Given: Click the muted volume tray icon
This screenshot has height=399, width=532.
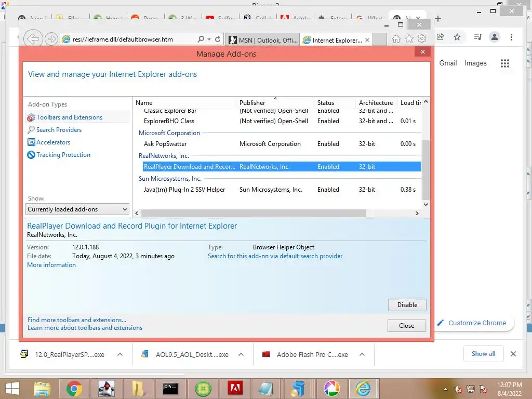Looking at the screenshot, I should click(458, 389).
